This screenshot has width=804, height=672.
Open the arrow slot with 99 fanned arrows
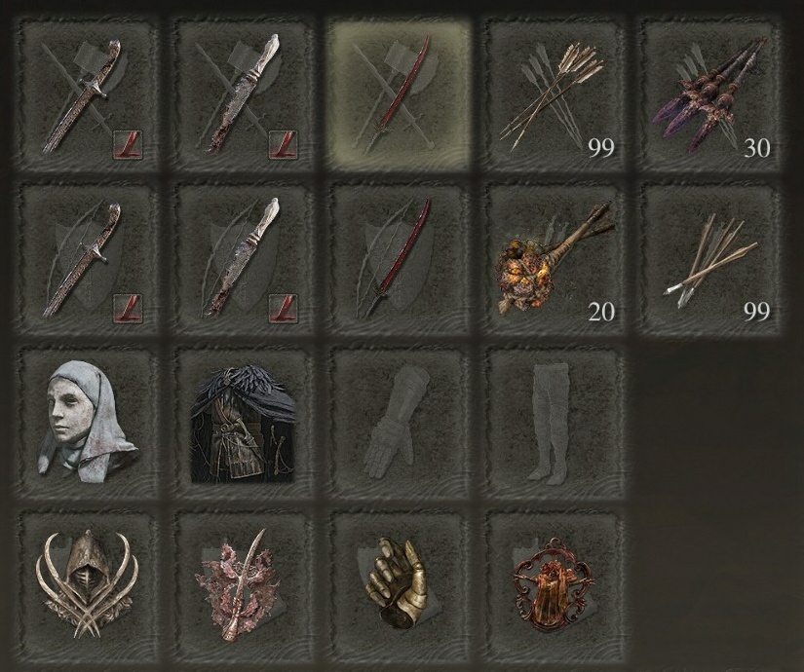point(555,95)
